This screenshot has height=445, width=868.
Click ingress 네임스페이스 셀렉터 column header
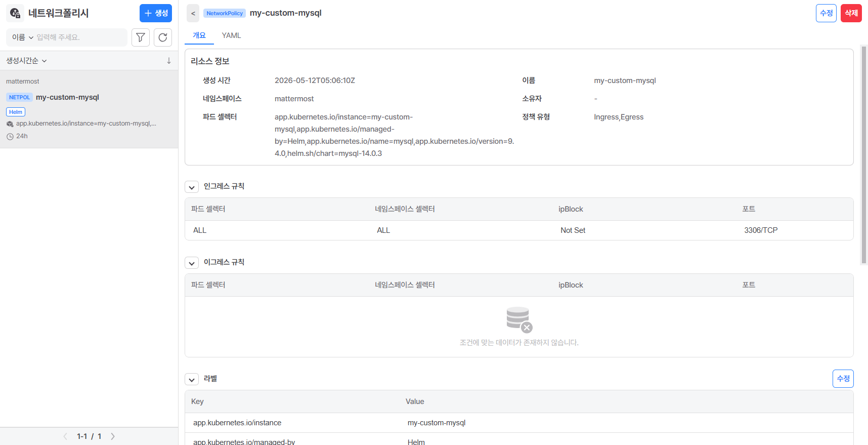coord(405,209)
